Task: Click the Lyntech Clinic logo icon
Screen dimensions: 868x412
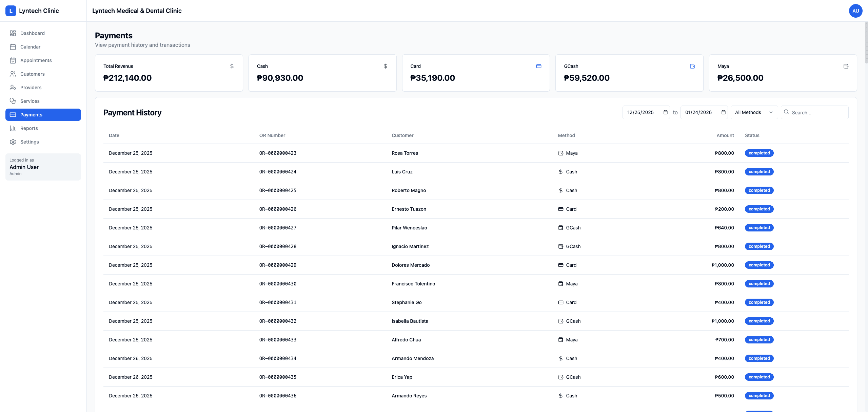Action: tap(11, 11)
